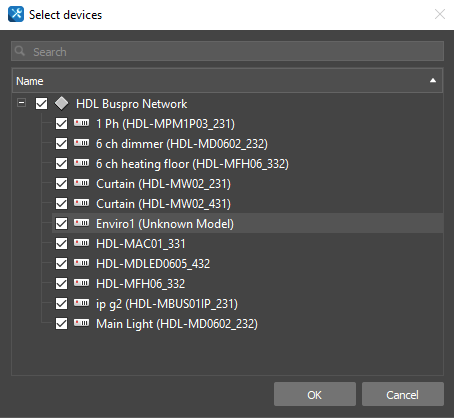Select the 6 ch heating floor label
The height and width of the screenshot is (418, 454).
click(192, 164)
